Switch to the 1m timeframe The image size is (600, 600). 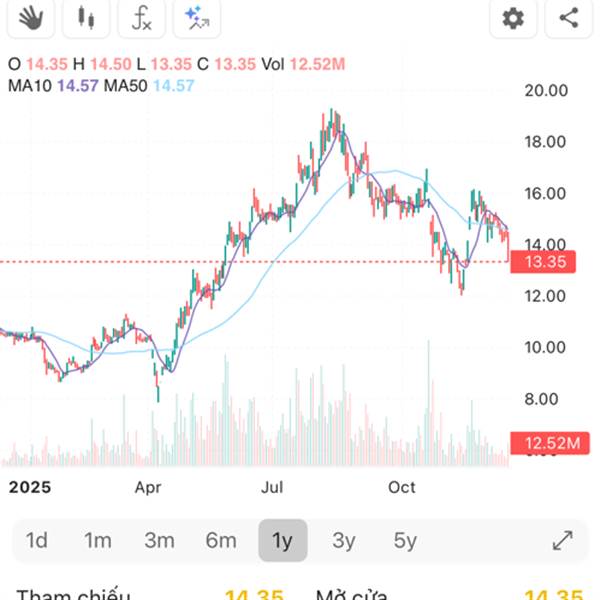[x=97, y=541]
